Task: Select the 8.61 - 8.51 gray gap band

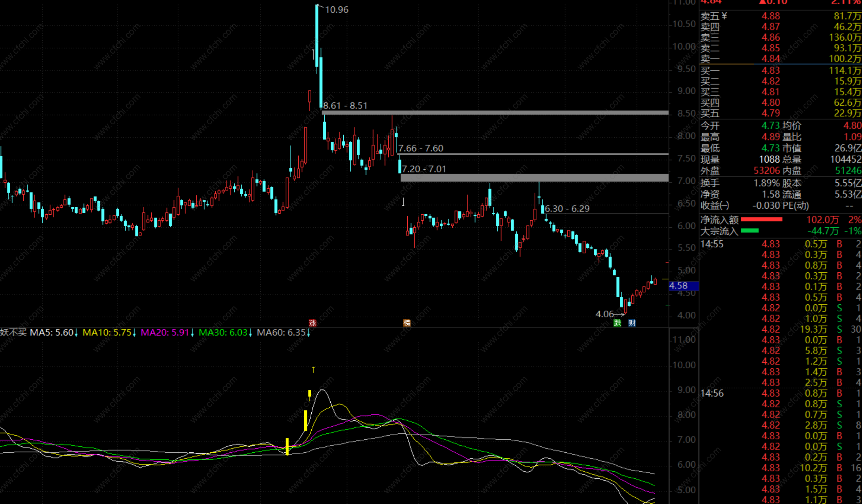Action: pos(494,113)
